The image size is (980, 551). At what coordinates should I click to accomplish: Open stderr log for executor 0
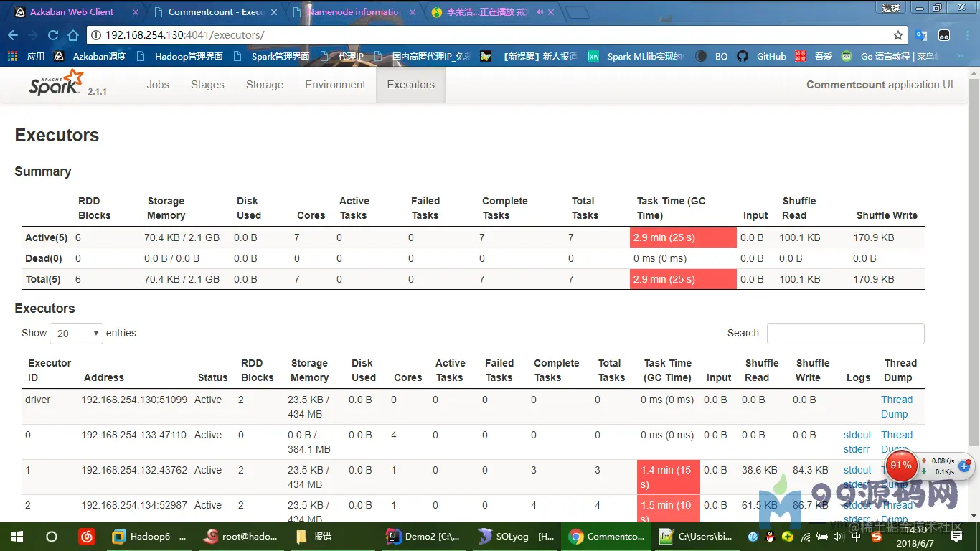point(857,449)
